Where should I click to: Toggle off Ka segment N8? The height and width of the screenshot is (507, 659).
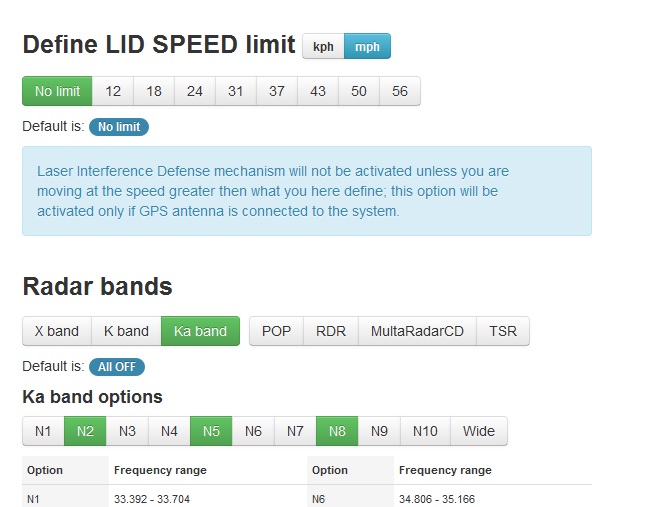tap(337, 431)
